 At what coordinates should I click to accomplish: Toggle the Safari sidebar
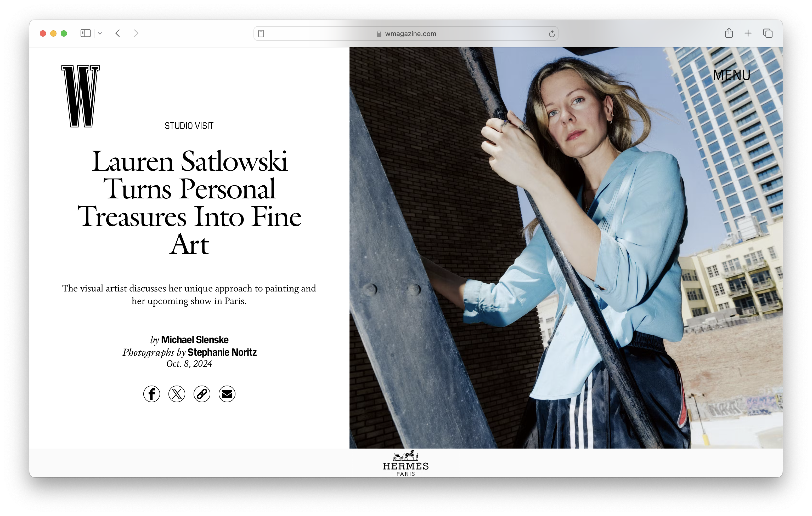pos(86,33)
